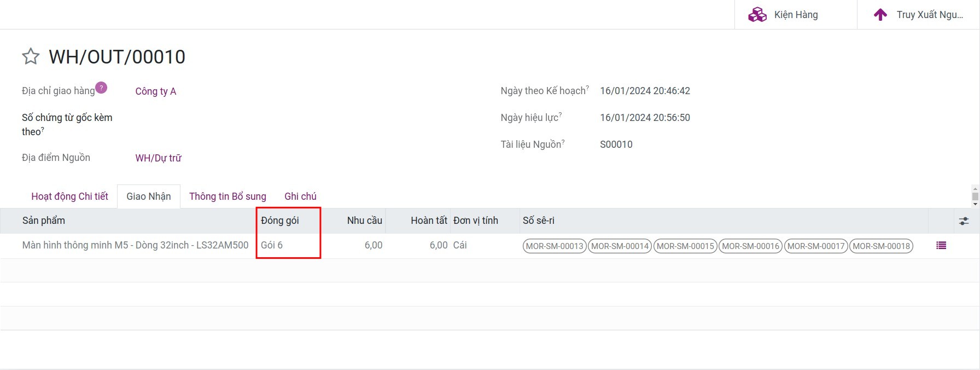The height and width of the screenshot is (370, 980).
Task: Click serial tag MOR-SM-00013
Action: pyautogui.click(x=555, y=246)
